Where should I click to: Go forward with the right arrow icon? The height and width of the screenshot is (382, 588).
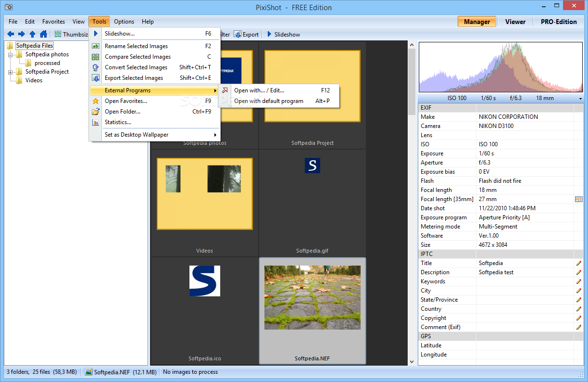pyautogui.click(x=21, y=34)
